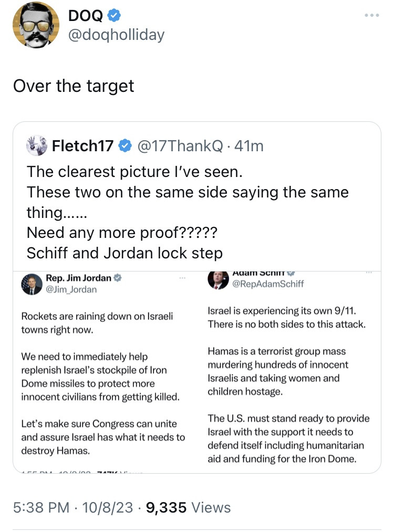Open the @doqholliday handle link
Image resolution: width=394 pixels, height=532 pixels.
(x=116, y=35)
